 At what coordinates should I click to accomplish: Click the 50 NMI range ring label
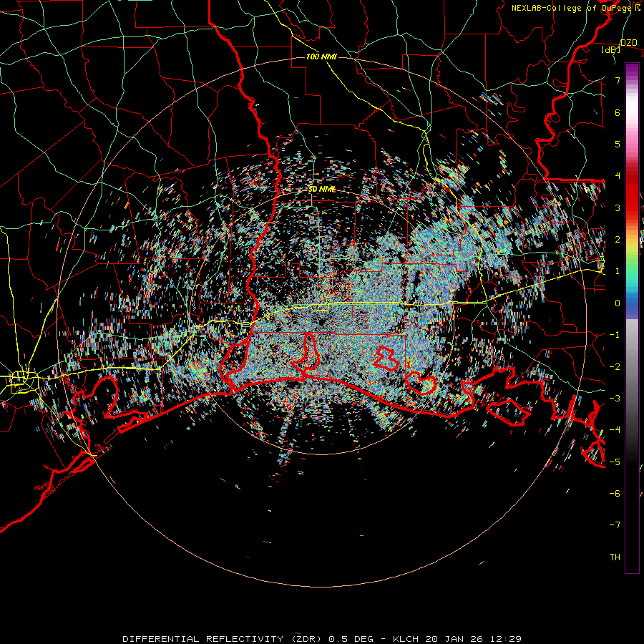pyautogui.click(x=322, y=190)
